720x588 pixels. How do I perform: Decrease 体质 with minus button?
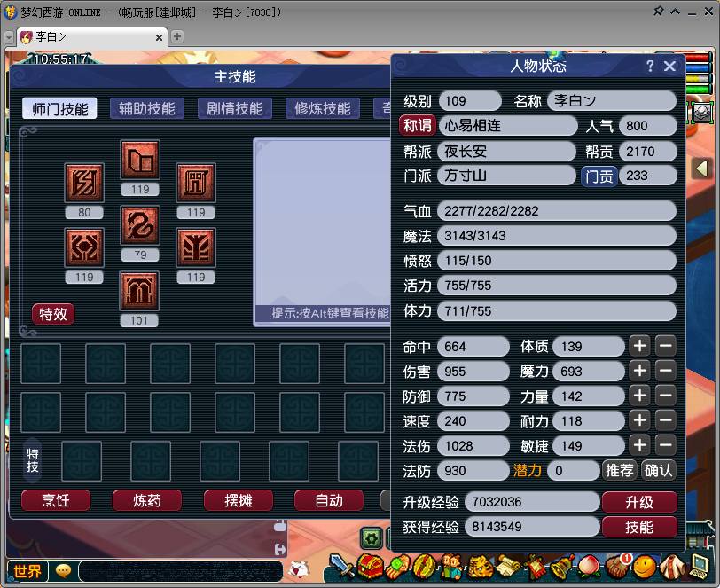(665, 346)
